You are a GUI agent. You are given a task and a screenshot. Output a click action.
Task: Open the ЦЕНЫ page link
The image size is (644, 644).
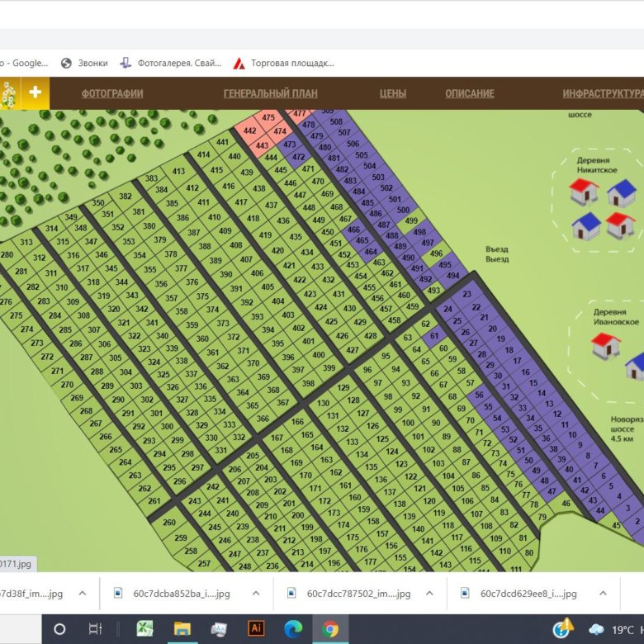tap(392, 93)
